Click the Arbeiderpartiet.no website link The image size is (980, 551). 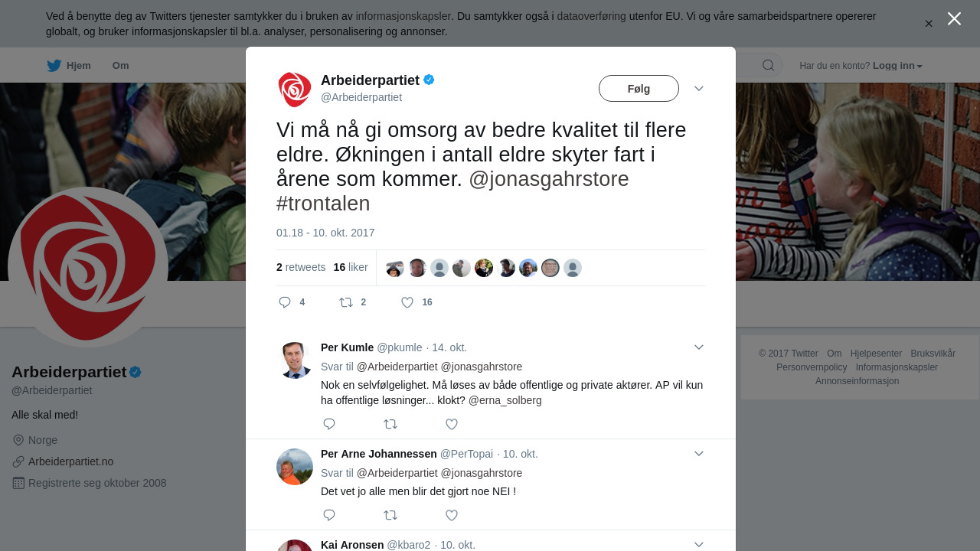[x=70, y=461]
